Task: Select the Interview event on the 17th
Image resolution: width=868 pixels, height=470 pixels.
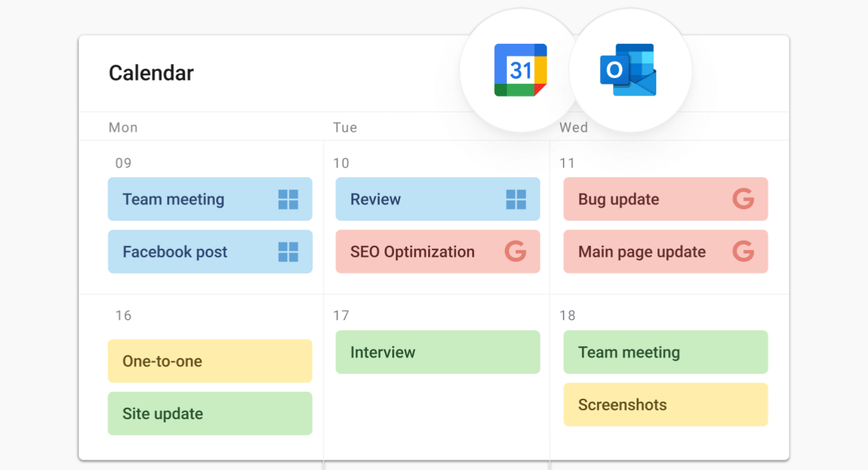Action: [437, 352]
